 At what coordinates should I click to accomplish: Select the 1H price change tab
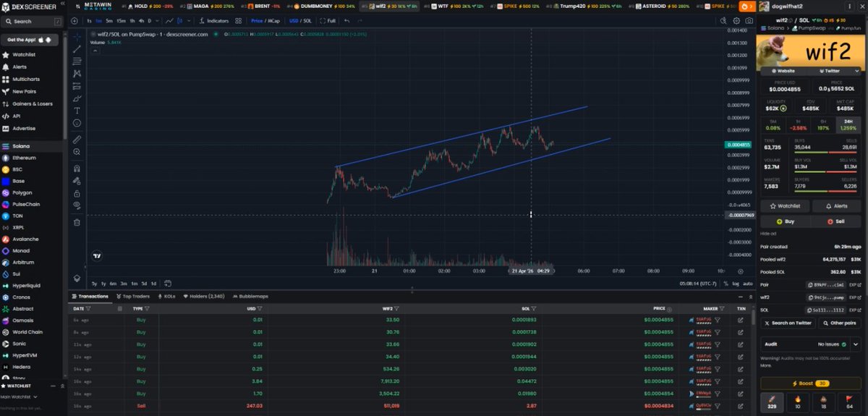pos(798,124)
